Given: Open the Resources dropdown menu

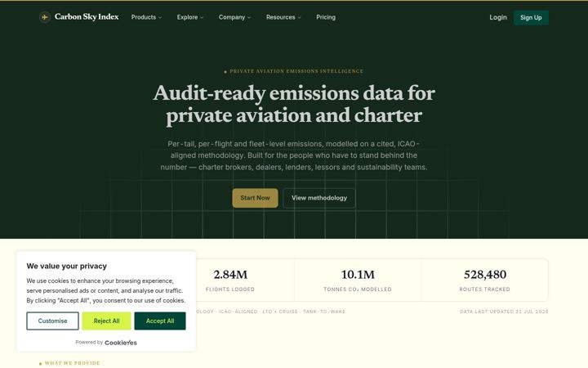Looking at the screenshot, I should tap(283, 17).
